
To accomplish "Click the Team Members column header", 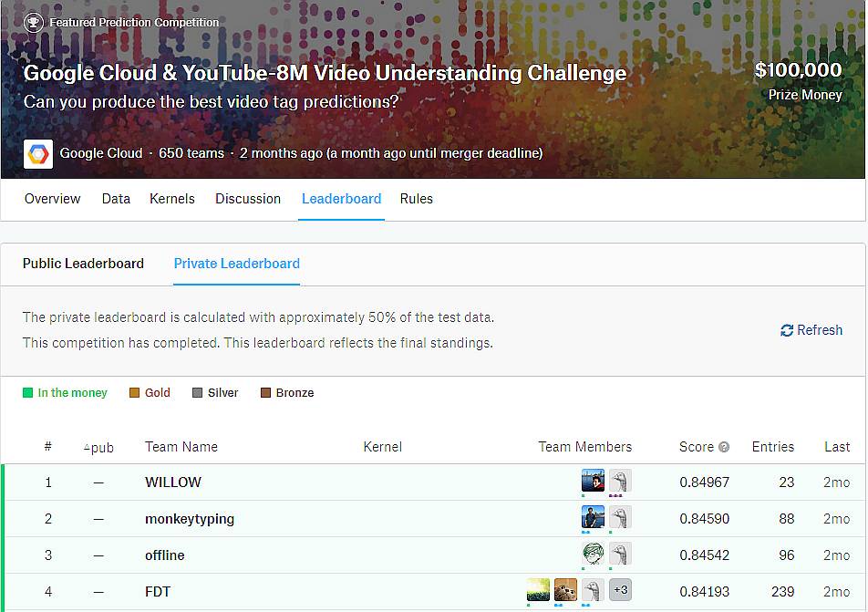I will pos(585,447).
